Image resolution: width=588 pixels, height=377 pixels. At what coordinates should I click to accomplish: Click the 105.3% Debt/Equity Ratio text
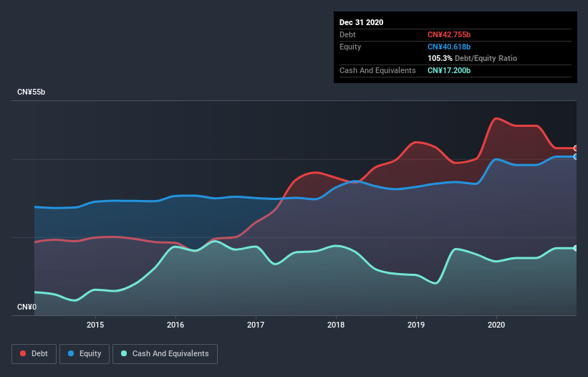tap(472, 59)
